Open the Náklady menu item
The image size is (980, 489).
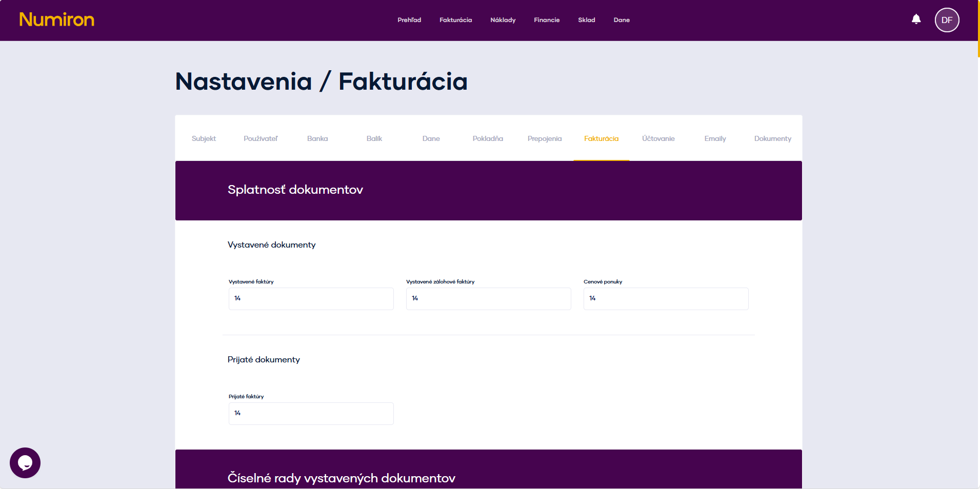point(503,20)
